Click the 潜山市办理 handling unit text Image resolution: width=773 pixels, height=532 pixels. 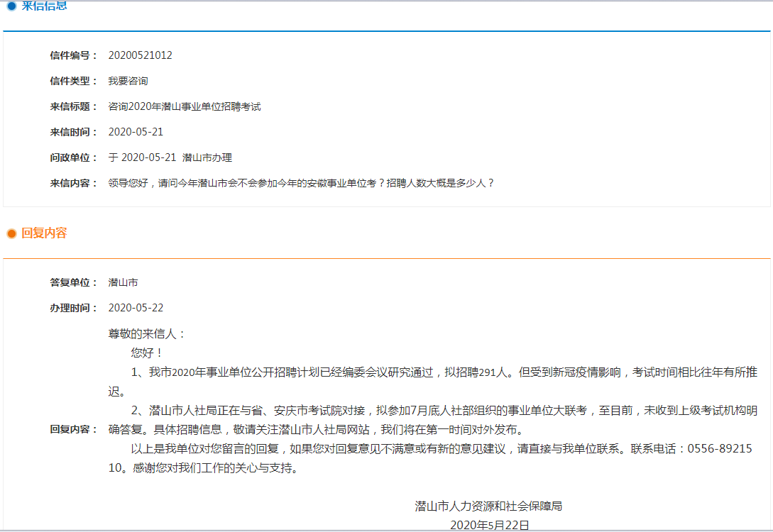point(207,157)
